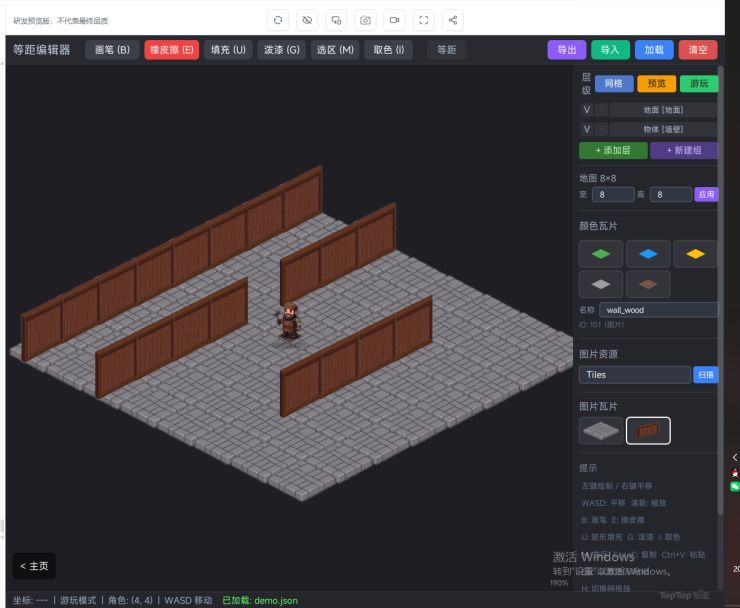The image size is (740, 608).
Task: Click the Tiles image resource field
Action: pyautogui.click(x=635, y=375)
